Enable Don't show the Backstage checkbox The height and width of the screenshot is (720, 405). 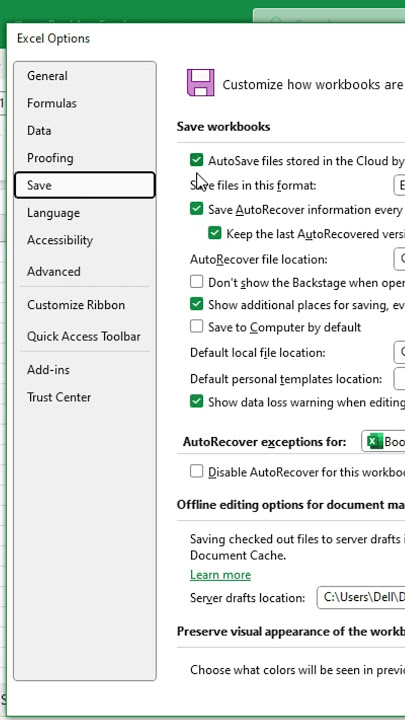tap(197, 282)
